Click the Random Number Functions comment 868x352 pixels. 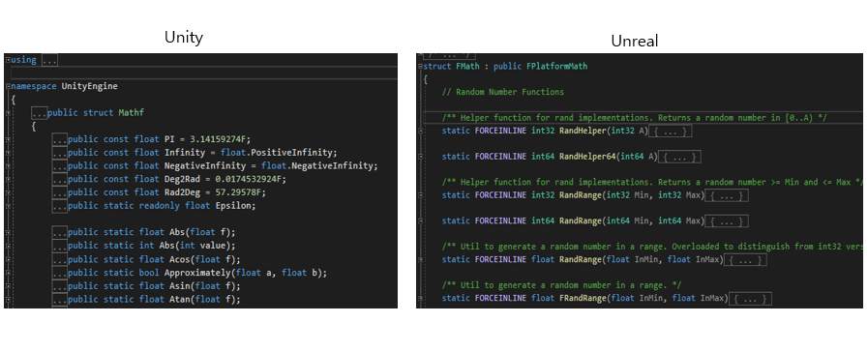coord(502,92)
